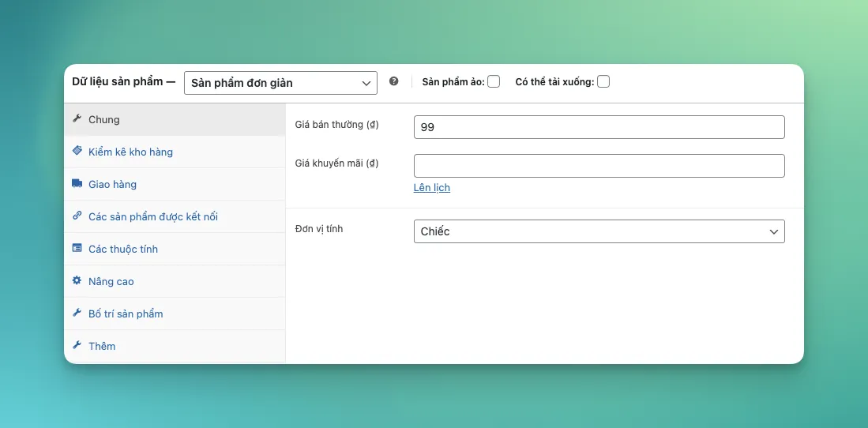Click the chain link icon for connected products

77,216
